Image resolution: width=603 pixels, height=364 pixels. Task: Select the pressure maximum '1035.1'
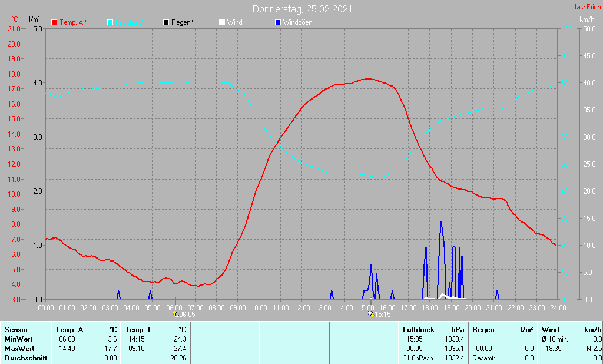(x=455, y=349)
